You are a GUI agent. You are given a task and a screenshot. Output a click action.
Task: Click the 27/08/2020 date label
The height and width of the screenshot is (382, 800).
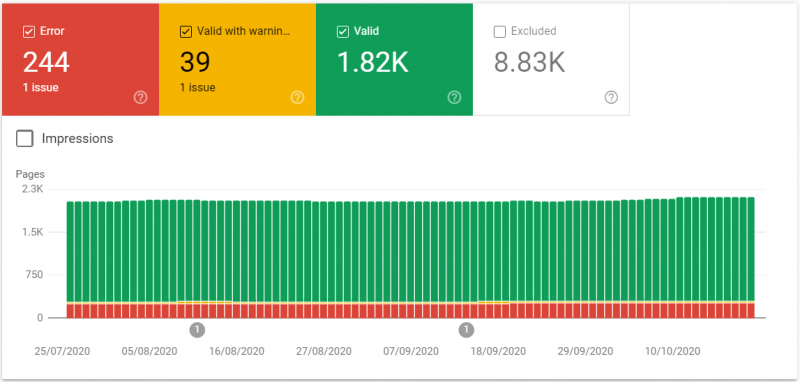(324, 351)
